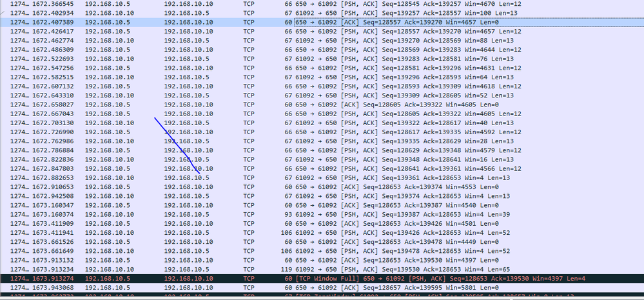The width and height of the screenshot is (644, 300).
Task: Select the packet at time 1672.607132
Action: tap(322, 86)
